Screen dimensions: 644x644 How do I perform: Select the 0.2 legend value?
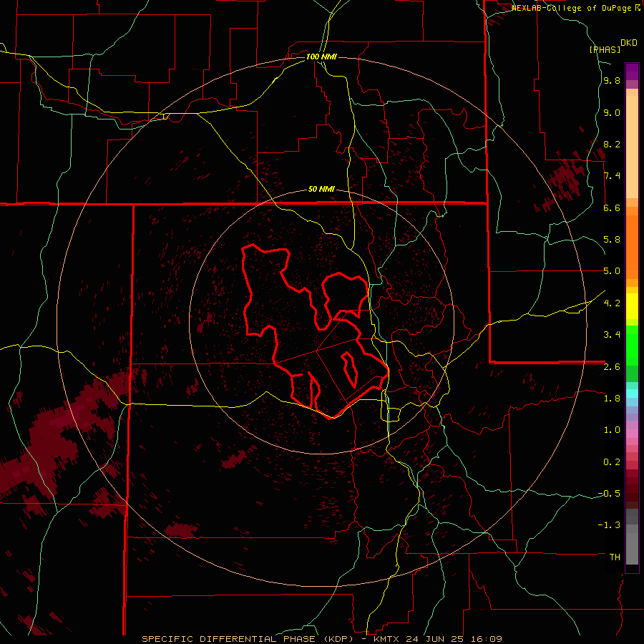(x=612, y=462)
